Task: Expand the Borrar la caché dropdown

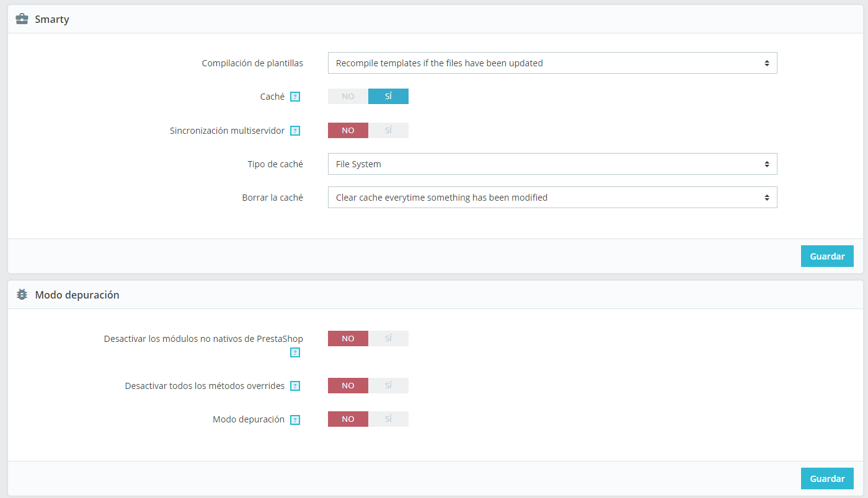Action: point(552,198)
